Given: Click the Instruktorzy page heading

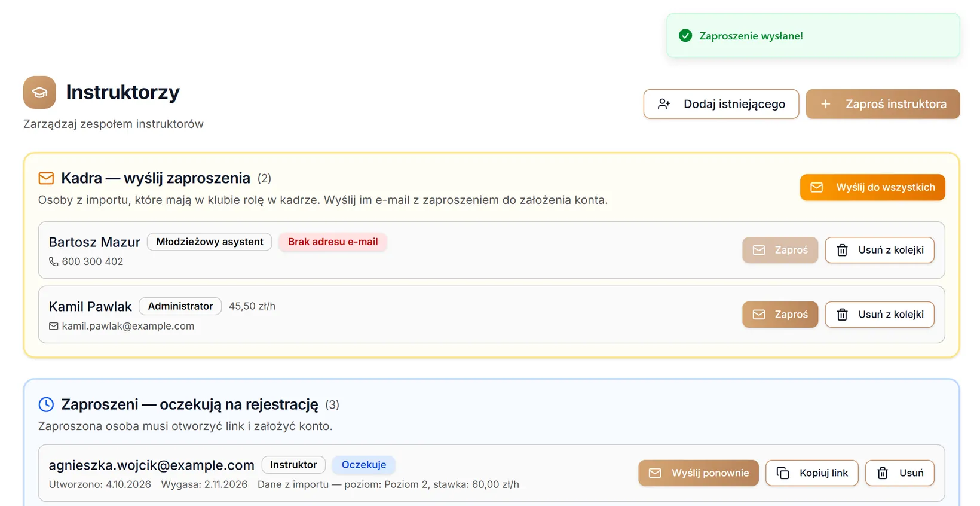Looking at the screenshot, I should tap(123, 92).
